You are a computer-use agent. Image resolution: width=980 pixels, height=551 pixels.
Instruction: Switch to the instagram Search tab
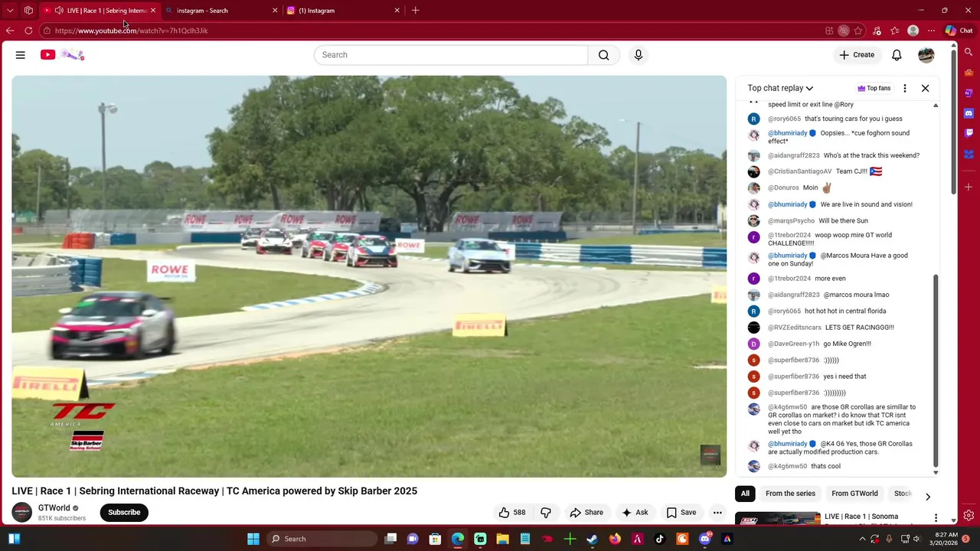(x=219, y=11)
